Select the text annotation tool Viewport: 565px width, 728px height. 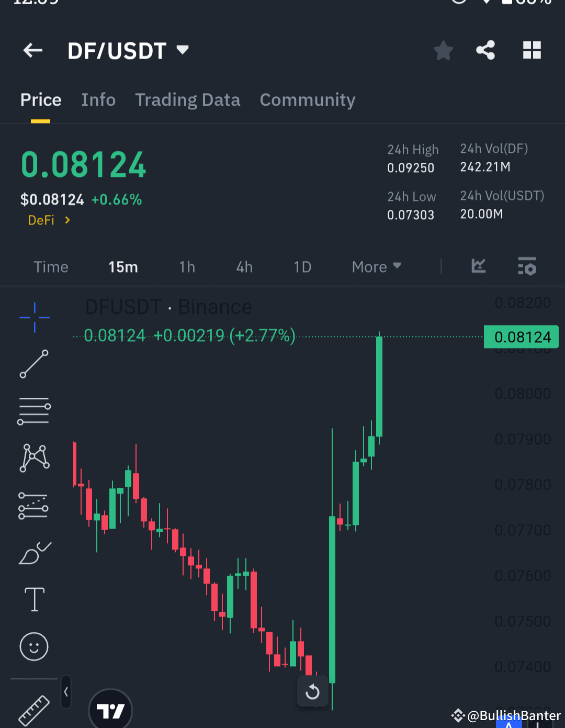click(34, 599)
